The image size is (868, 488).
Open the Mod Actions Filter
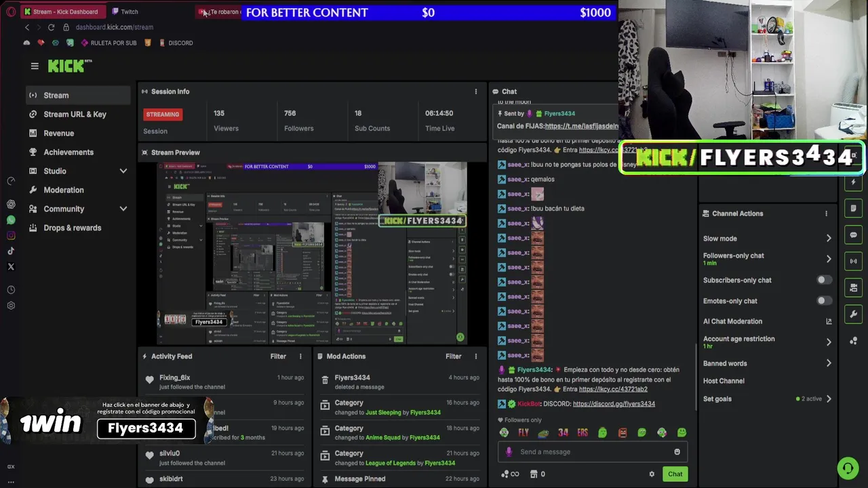[x=453, y=356]
